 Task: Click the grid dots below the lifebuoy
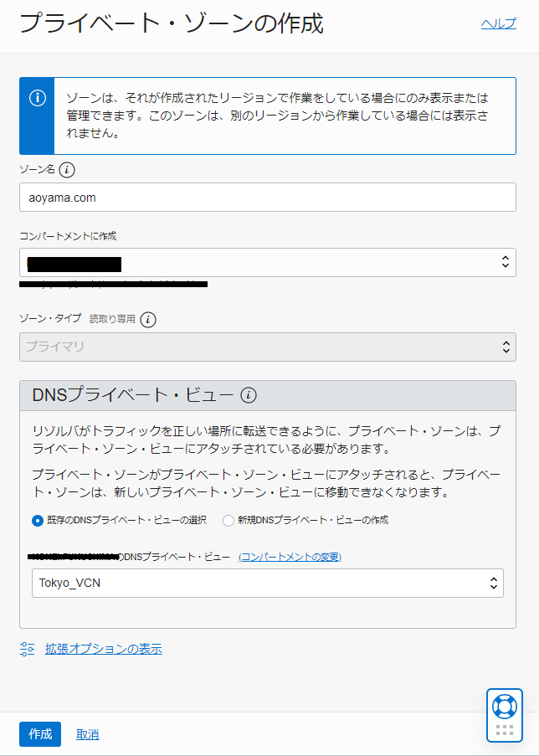[x=505, y=730]
